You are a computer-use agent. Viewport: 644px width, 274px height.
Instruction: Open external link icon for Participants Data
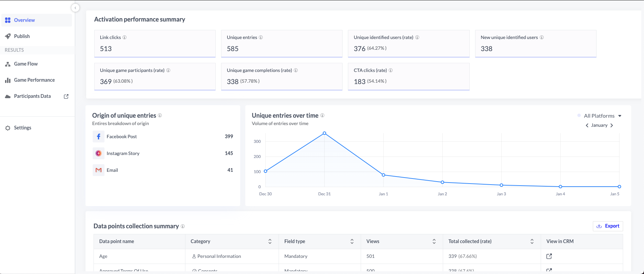[66, 96]
